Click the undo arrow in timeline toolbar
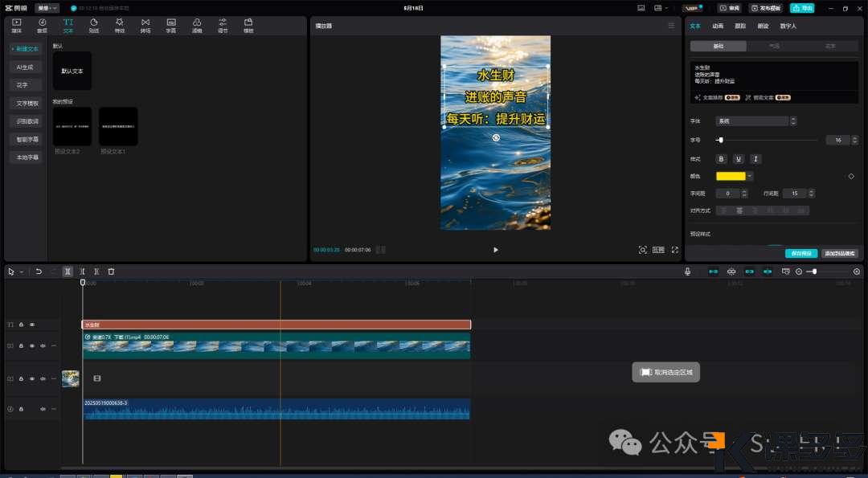 (x=39, y=272)
